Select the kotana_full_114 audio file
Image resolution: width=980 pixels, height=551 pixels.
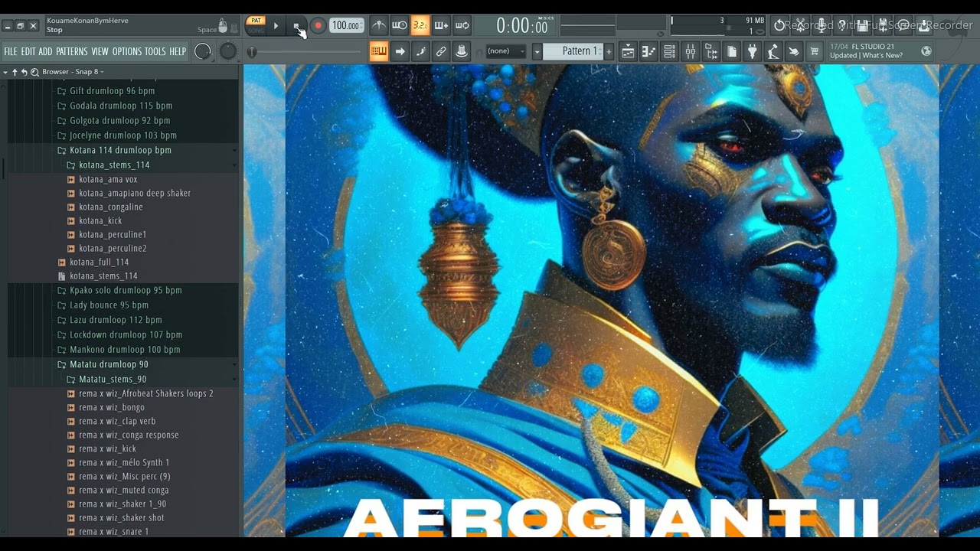[99, 262]
